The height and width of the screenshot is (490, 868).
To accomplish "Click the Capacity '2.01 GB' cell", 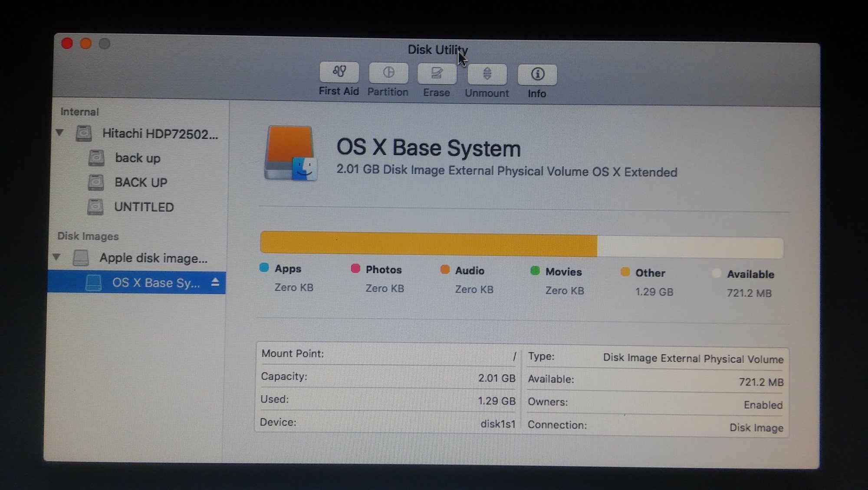I will pyautogui.click(x=496, y=378).
